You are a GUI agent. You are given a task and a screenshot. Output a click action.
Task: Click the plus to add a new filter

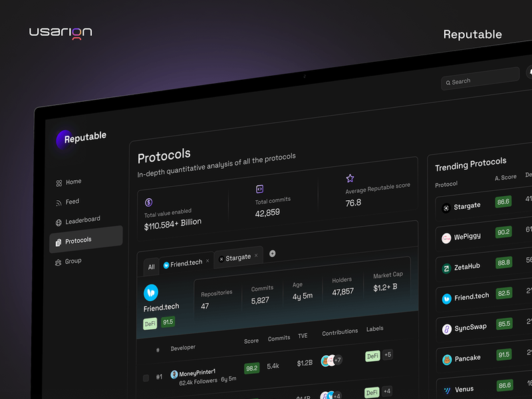273,254
